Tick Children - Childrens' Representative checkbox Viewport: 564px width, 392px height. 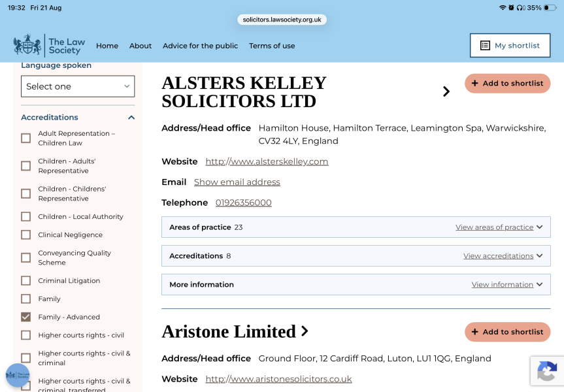(x=26, y=193)
